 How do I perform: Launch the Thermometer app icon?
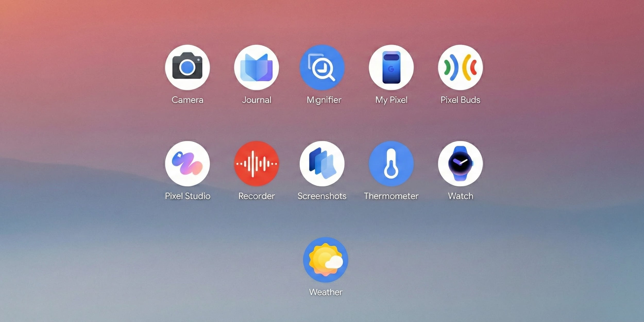click(x=391, y=164)
